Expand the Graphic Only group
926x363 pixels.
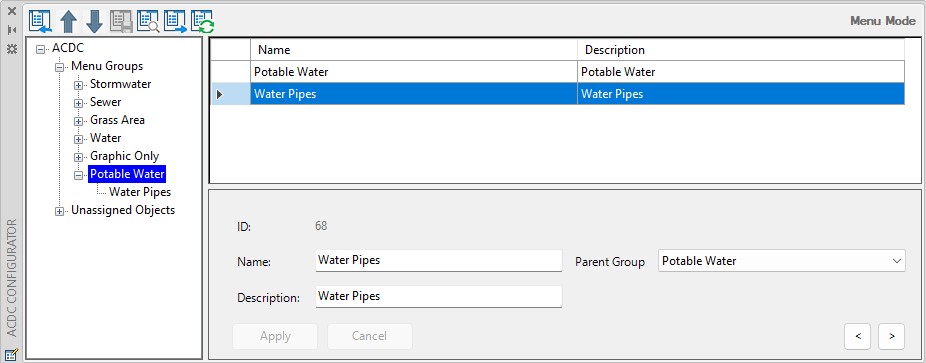78,157
